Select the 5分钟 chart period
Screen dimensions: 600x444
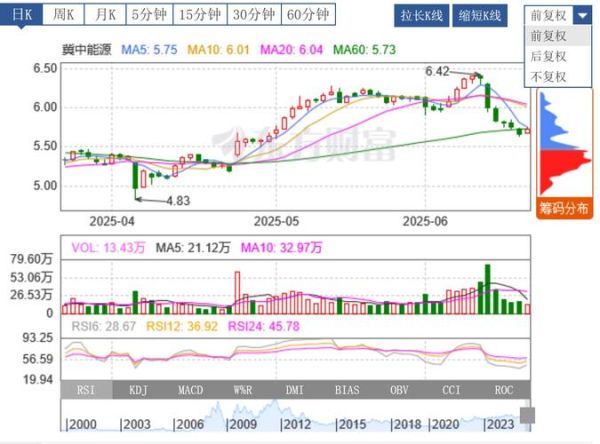point(148,16)
